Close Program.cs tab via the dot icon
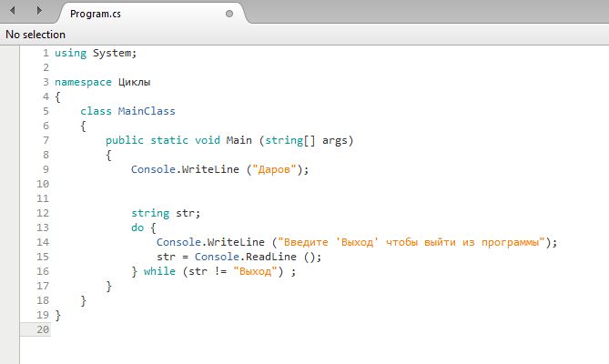The height and width of the screenshot is (364, 609). tap(229, 14)
